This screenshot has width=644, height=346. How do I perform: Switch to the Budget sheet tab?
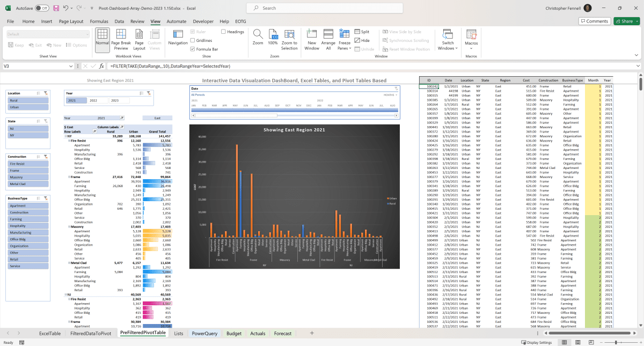[233, 333]
